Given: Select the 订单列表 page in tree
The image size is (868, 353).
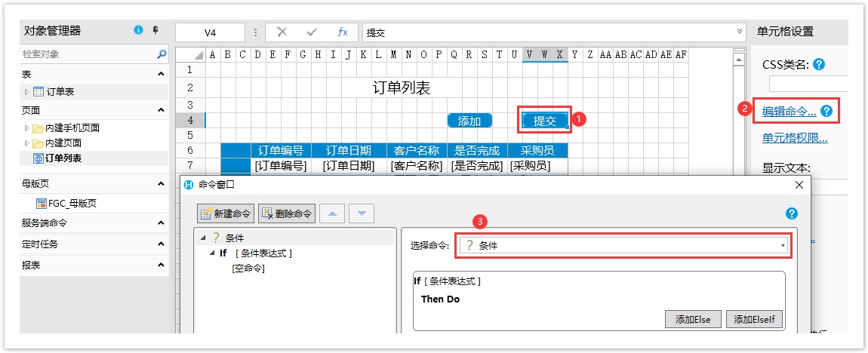Looking at the screenshot, I should pyautogui.click(x=63, y=158).
